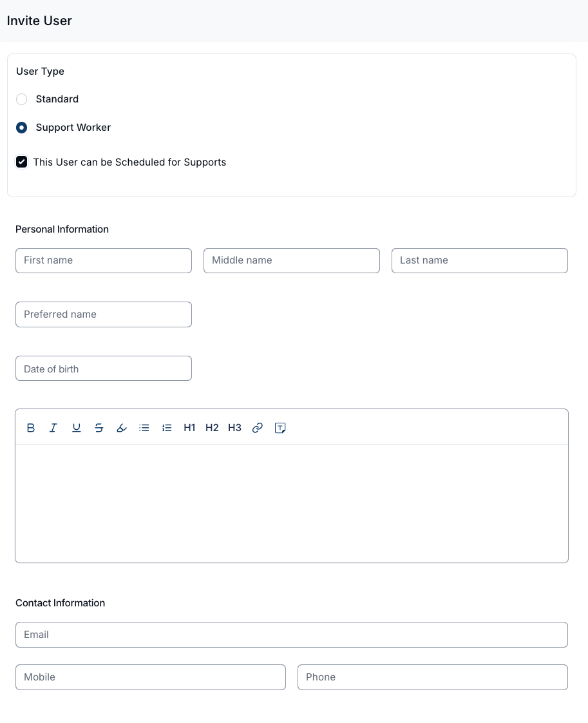Click the First name field

pyautogui.click(x=104, y=260)
